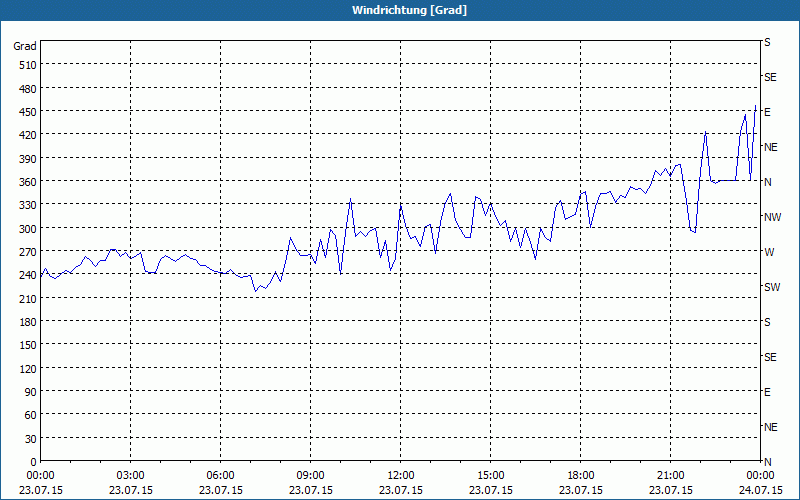Click the 00:00 label above 24.07.15

tap(761, 476)
